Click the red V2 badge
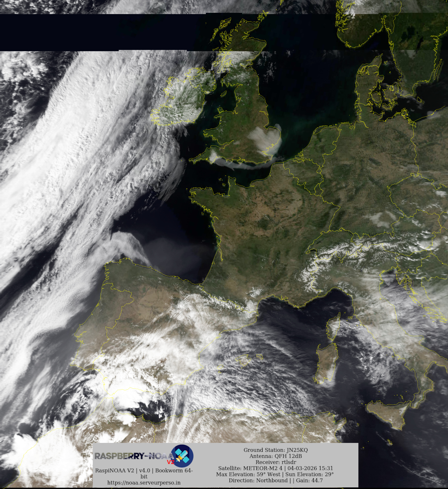The height and width of the screenshot is (489, 448). coord(171,462)
